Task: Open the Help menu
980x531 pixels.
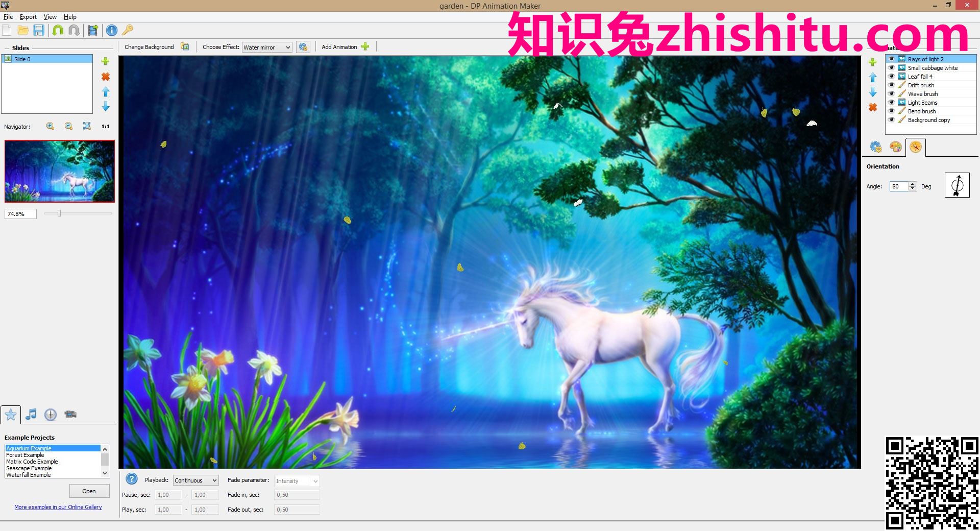Action: pyautogui.click(x=70, y=17)
